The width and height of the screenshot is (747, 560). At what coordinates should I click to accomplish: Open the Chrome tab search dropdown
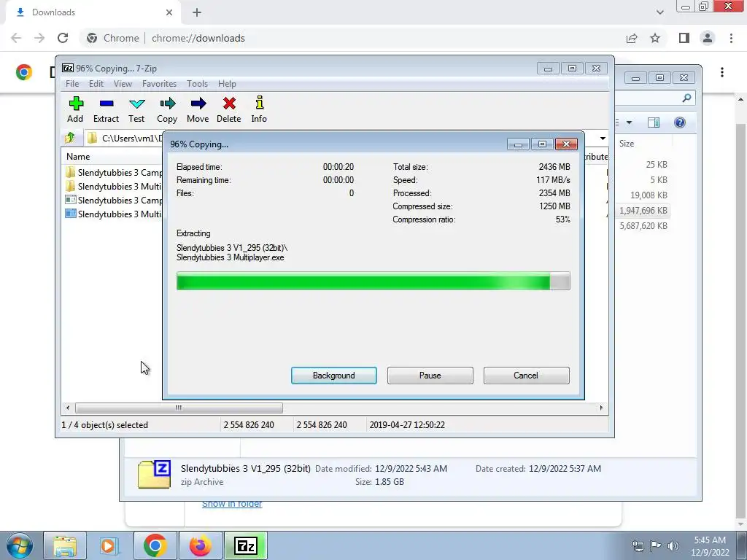(659, 12)
